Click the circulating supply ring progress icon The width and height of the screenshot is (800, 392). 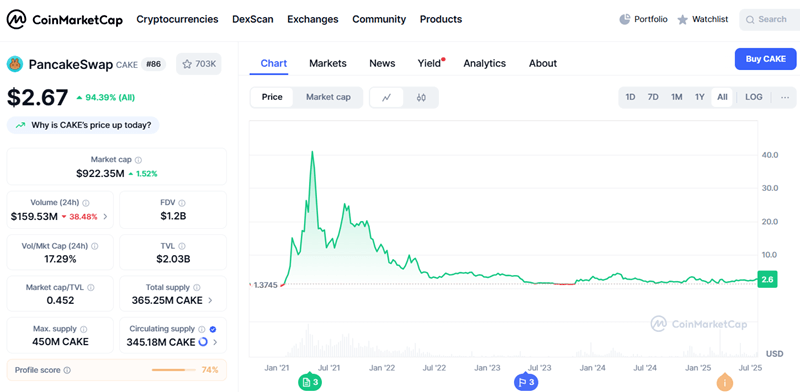(x=203, y=342)
